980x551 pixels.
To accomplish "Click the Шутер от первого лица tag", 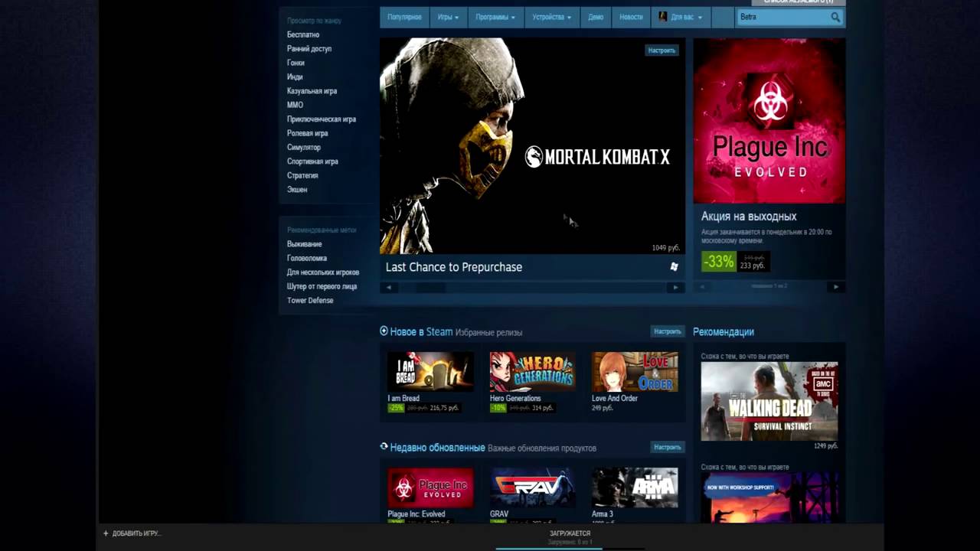I will [322, 286].
